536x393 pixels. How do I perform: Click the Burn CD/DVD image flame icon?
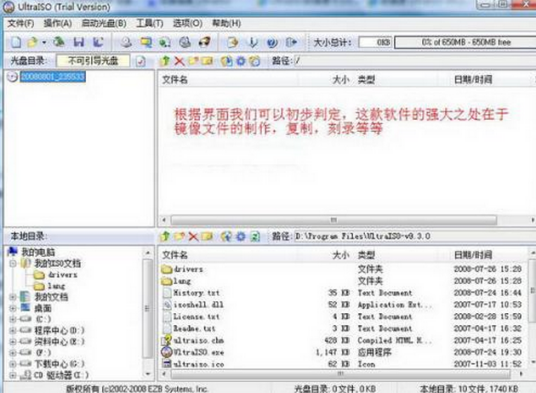coord(205,42)
